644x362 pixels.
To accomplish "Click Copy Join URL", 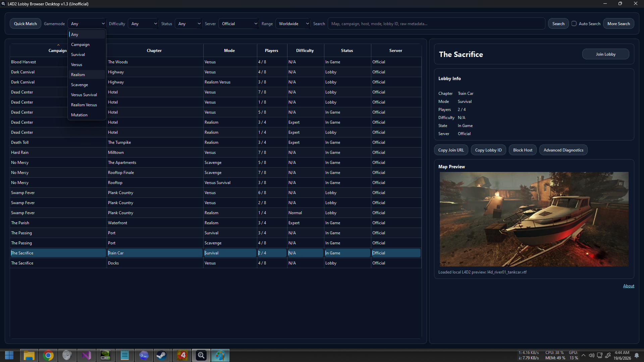I will [x=451, y=150].
